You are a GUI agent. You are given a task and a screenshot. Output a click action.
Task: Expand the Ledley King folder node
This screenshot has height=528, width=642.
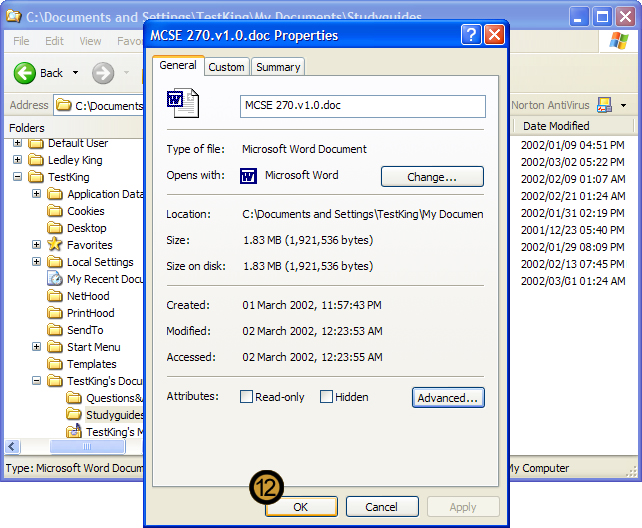[17, 160]
